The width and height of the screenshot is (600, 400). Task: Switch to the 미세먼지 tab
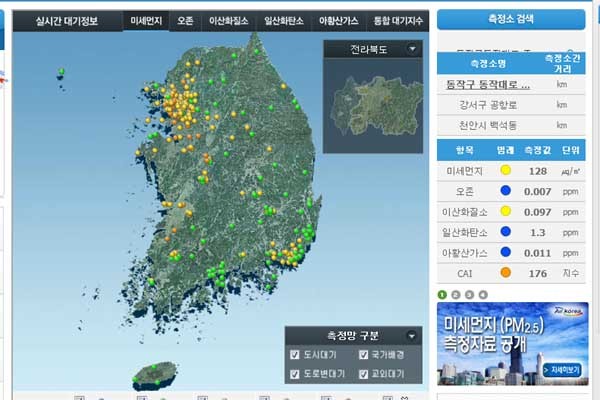(x=146, y=21)
